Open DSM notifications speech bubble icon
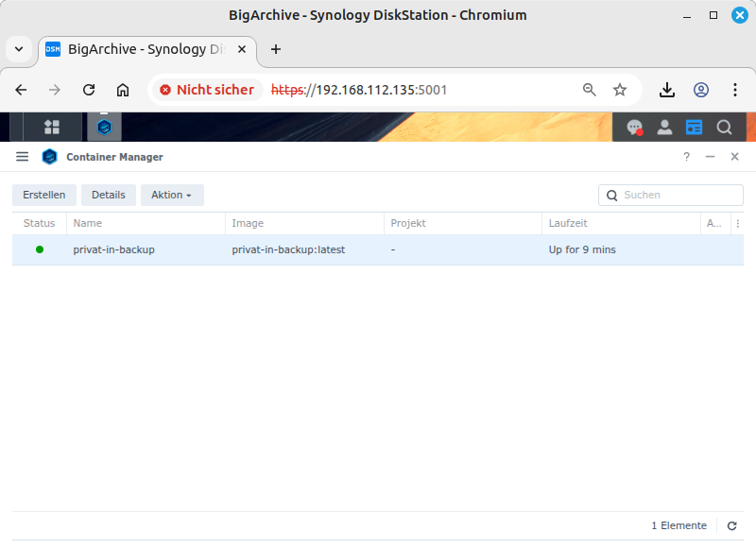 pyautogui.click(x=635, y=127)
